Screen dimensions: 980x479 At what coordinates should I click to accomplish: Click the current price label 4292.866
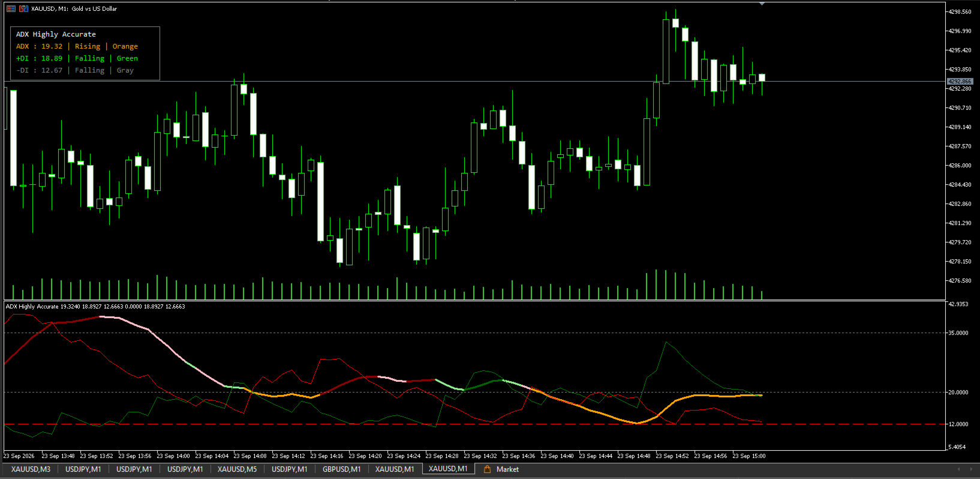point(960,81)
